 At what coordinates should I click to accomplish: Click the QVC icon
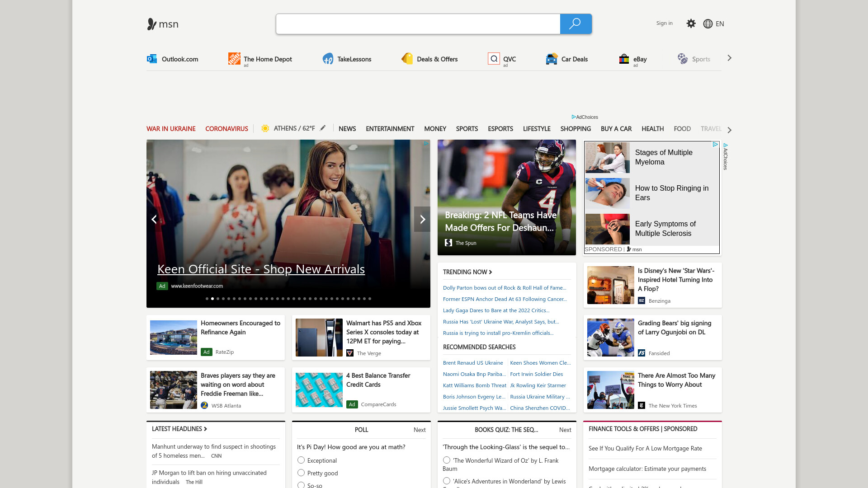[494, 59]
